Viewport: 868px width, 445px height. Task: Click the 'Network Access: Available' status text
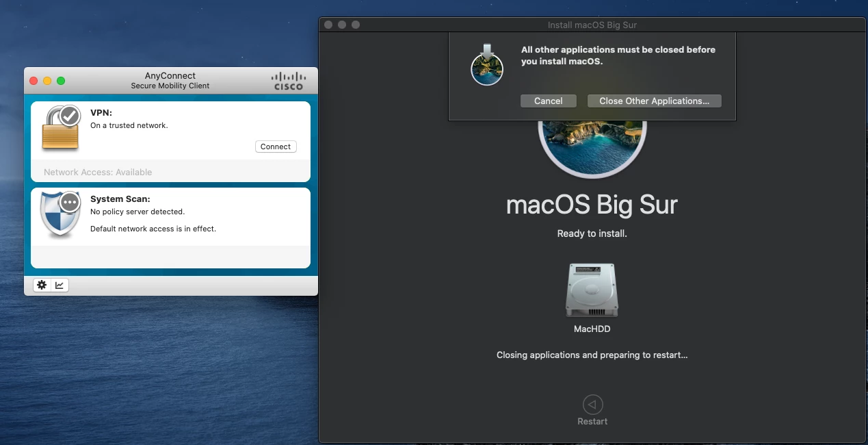98,172
